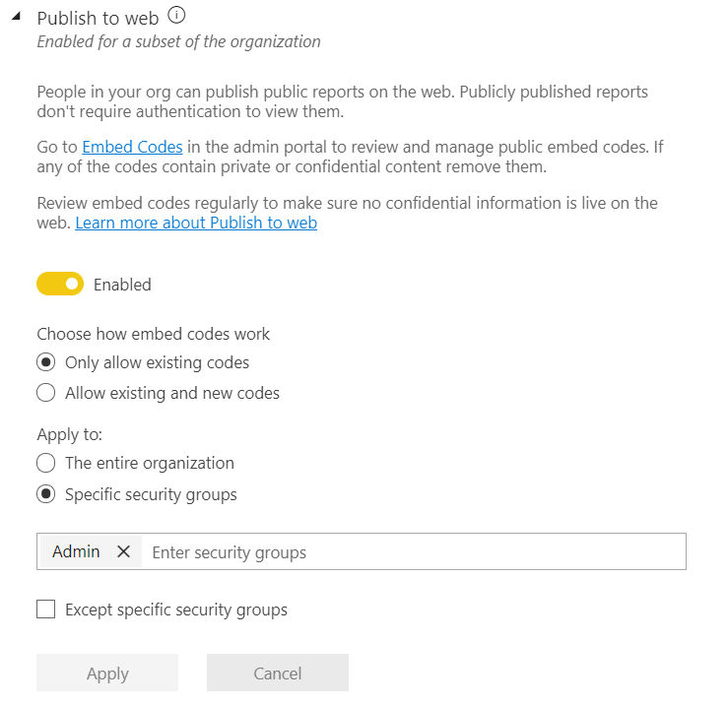Open the Embed Codes link
This screenshot has height=706, width=728.
[132, 147]
